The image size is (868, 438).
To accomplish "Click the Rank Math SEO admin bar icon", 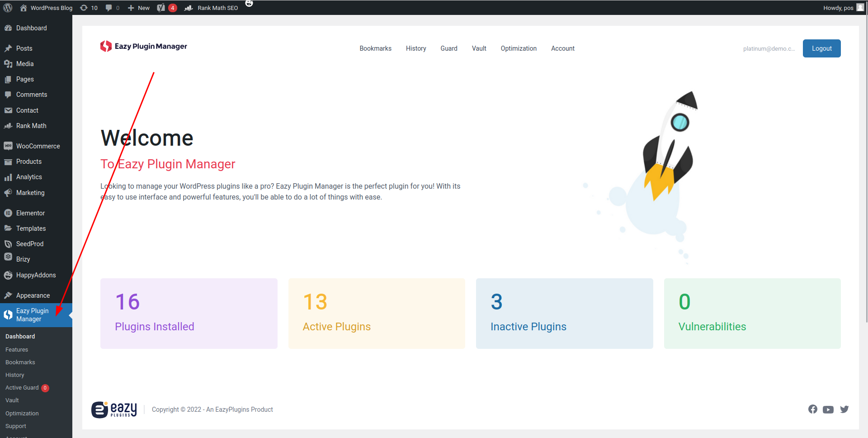I will tap(189, 8).
